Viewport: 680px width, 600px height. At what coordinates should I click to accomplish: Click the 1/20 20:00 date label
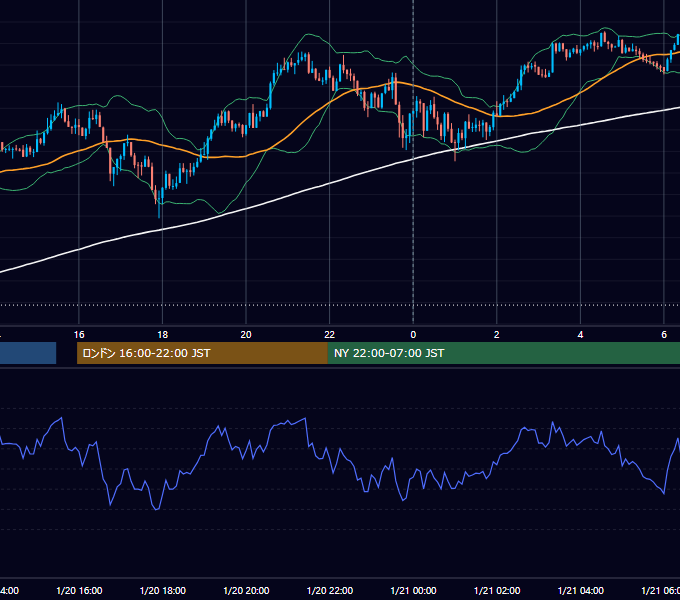pos(246,590)
